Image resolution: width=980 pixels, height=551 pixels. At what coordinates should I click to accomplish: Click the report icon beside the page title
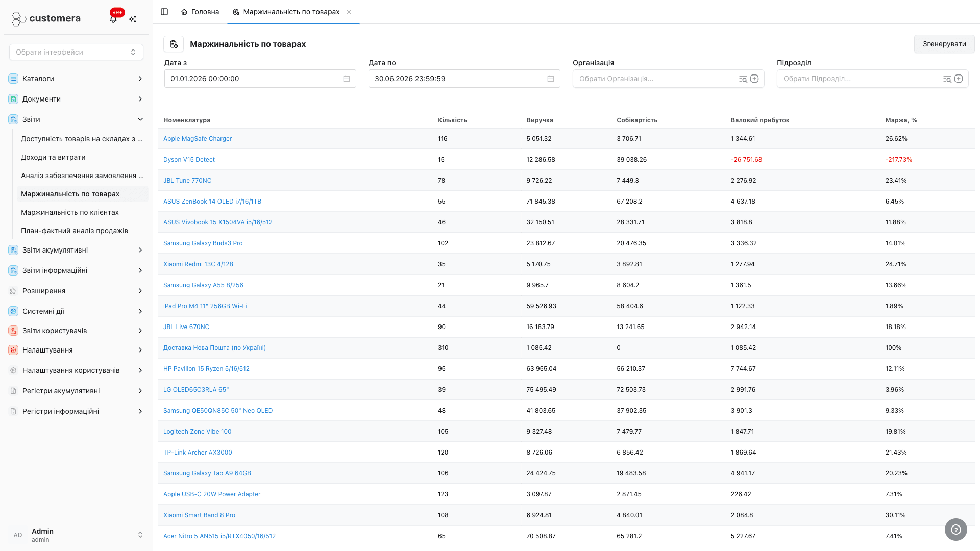[174, 44]
